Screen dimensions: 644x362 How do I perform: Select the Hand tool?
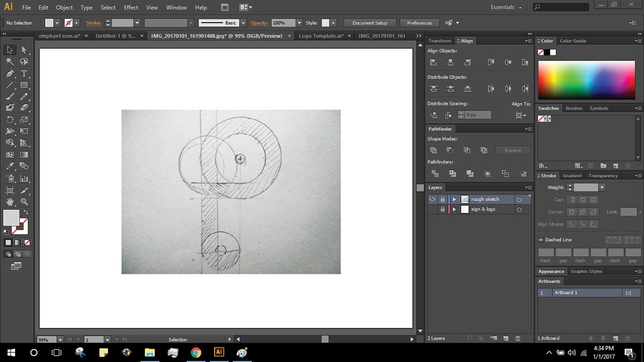click(x=10, y=202)
